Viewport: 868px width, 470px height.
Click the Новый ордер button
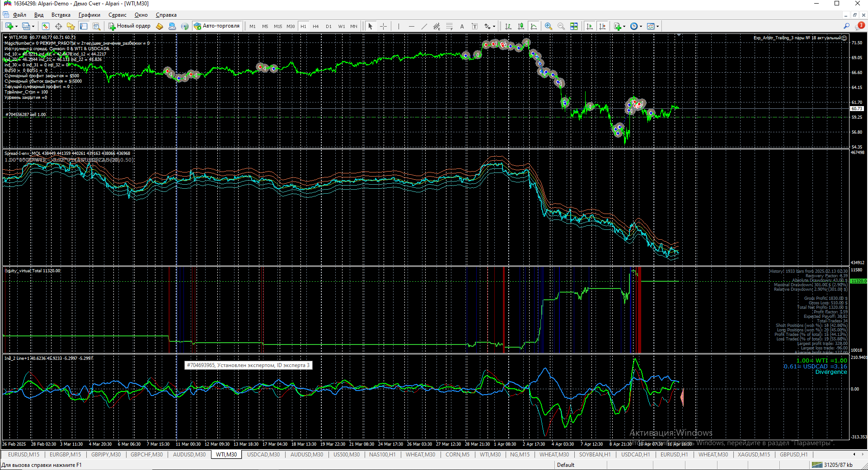[x=129, y=26]
